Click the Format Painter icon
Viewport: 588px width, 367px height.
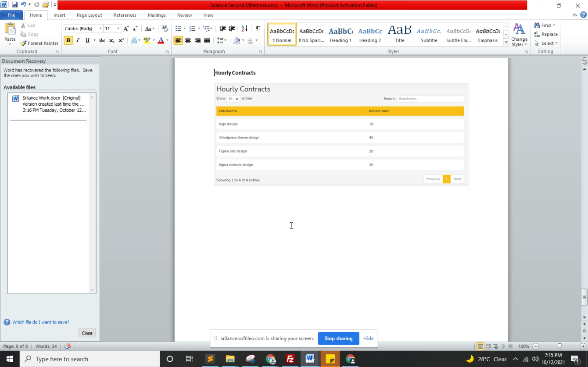tap(24, 43)
